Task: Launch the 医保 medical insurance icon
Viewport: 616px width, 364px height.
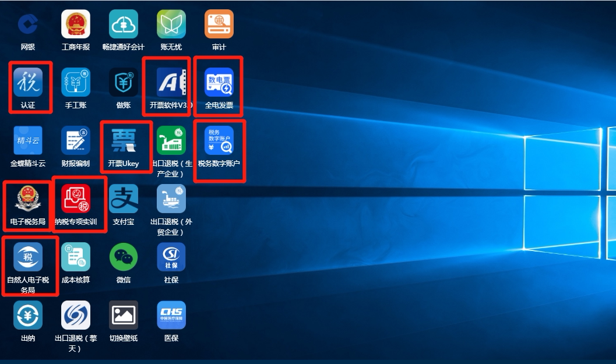Action: [171, 315]
